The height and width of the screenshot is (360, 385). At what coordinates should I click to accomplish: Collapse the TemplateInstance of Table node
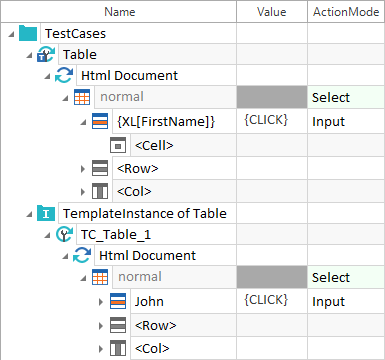point(30,214)
